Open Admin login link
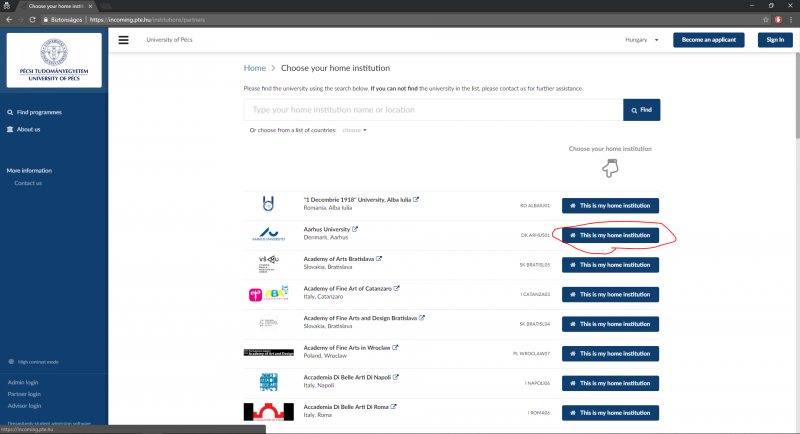Image resolution: width=800 pixels, height=434 pixels. click(23, 382)
